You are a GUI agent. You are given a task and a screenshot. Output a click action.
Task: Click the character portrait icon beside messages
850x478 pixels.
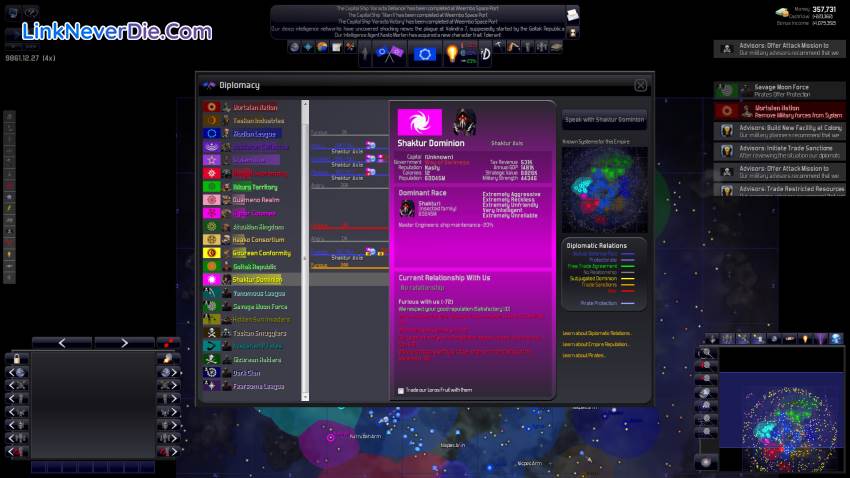coord(572,33)
